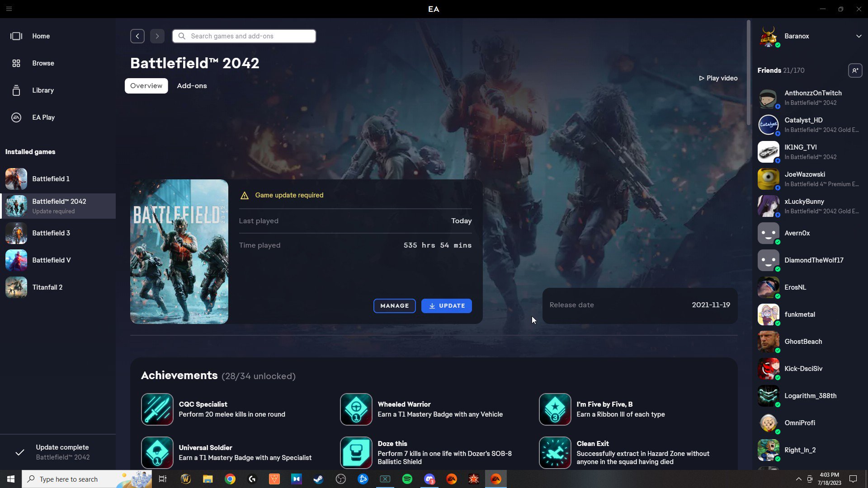Select the Browse icon in the left sidebar
This screenshot has width=868, height=488.
pos(17,63)
